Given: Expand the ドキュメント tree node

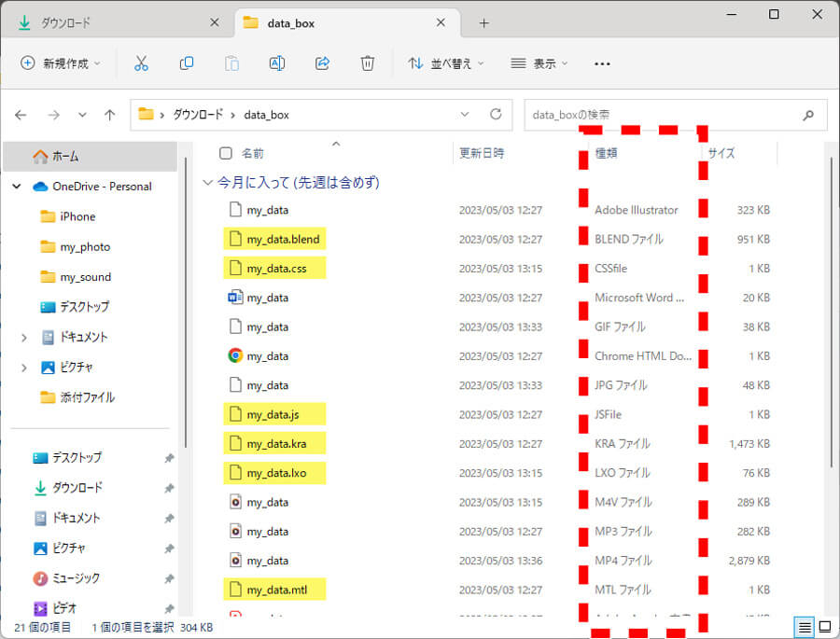Looking at the screenshot, I should tap(23, 338).
